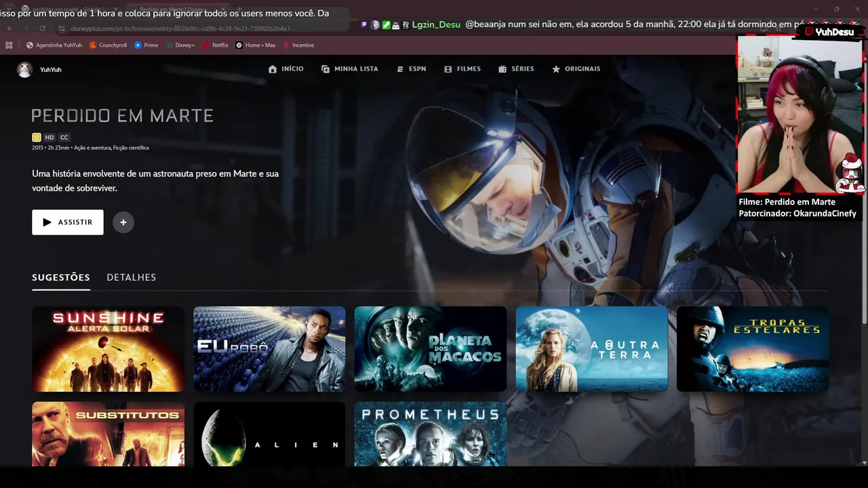Click the star icon beside ORIGINAIS
This screenshot has width=868, height=488.
point(556,69)
